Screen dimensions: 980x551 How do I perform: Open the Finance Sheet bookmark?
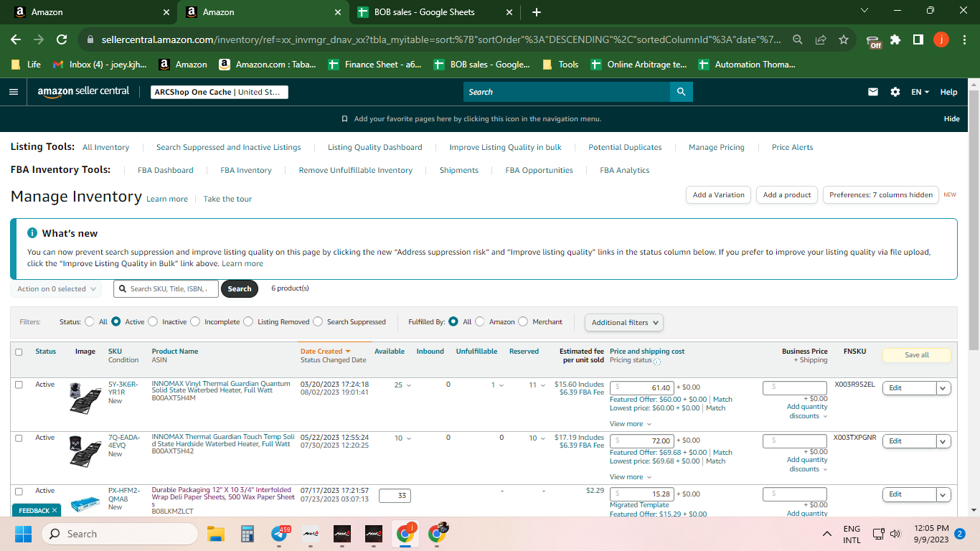(x=374, y=65)
